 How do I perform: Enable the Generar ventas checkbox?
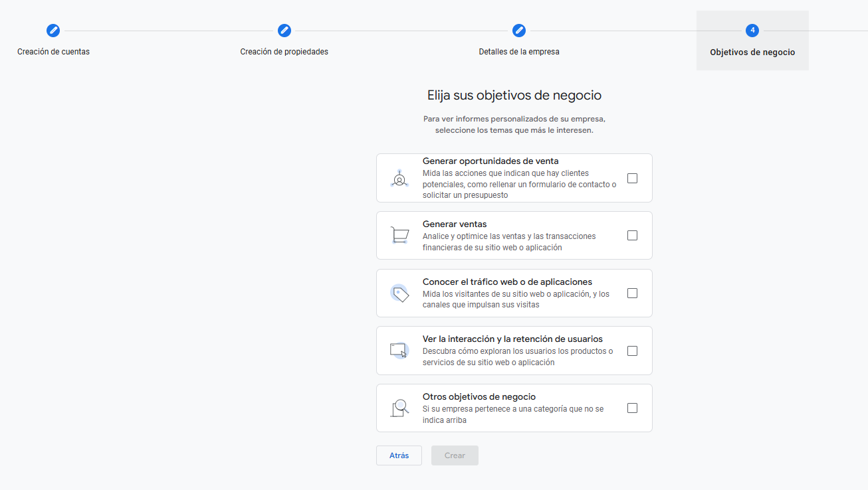(x=632, y=236)
